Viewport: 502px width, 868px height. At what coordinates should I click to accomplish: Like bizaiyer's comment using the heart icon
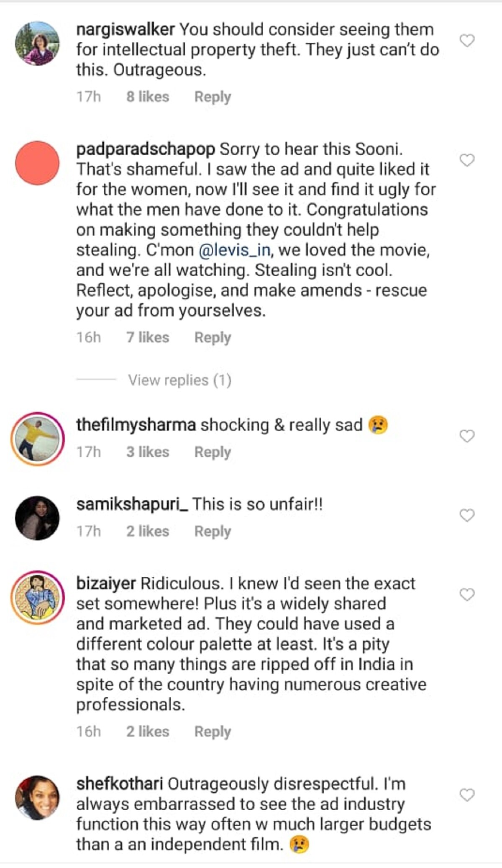click(x=467, y=594)
